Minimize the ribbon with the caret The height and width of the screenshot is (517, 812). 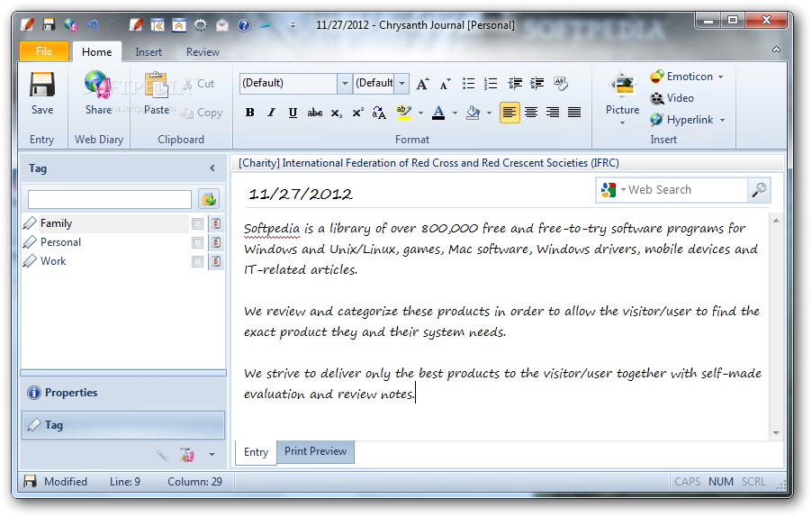[x=776, y=50]
